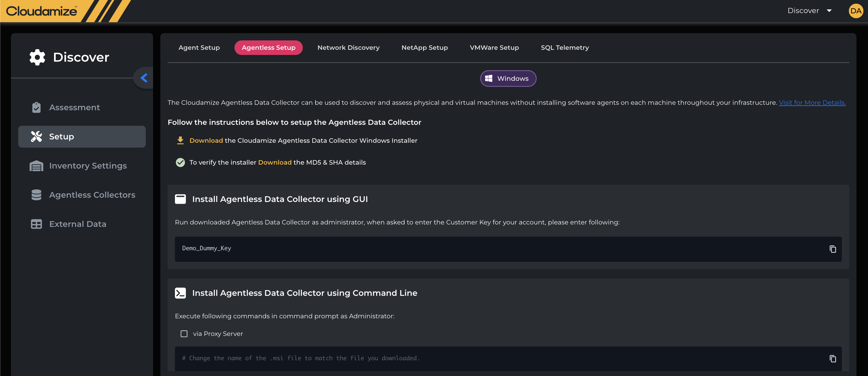Open the VMWare Setup tab
868x376 pixels.
494,47
